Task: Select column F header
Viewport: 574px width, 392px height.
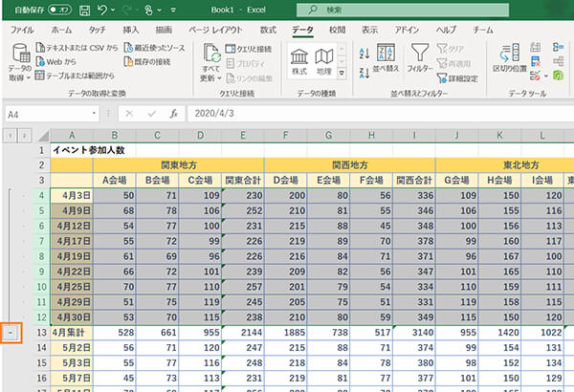Action: click(285, 136)
